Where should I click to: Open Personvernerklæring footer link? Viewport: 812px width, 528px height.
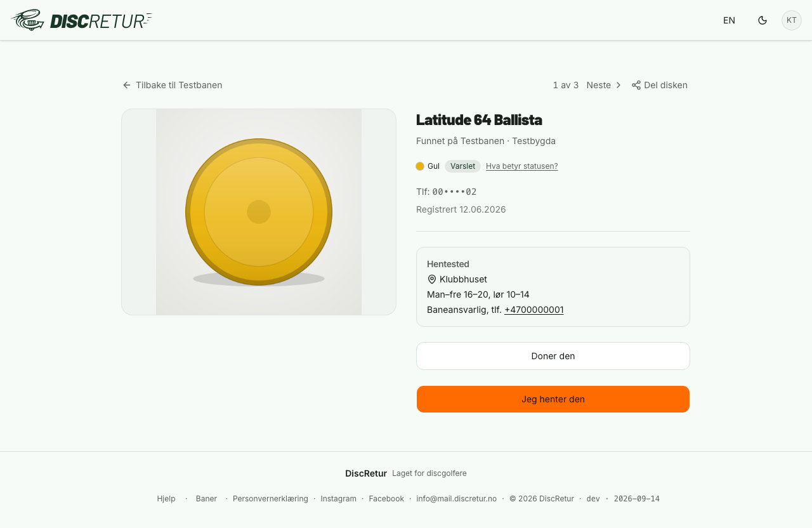click(270, 499)
